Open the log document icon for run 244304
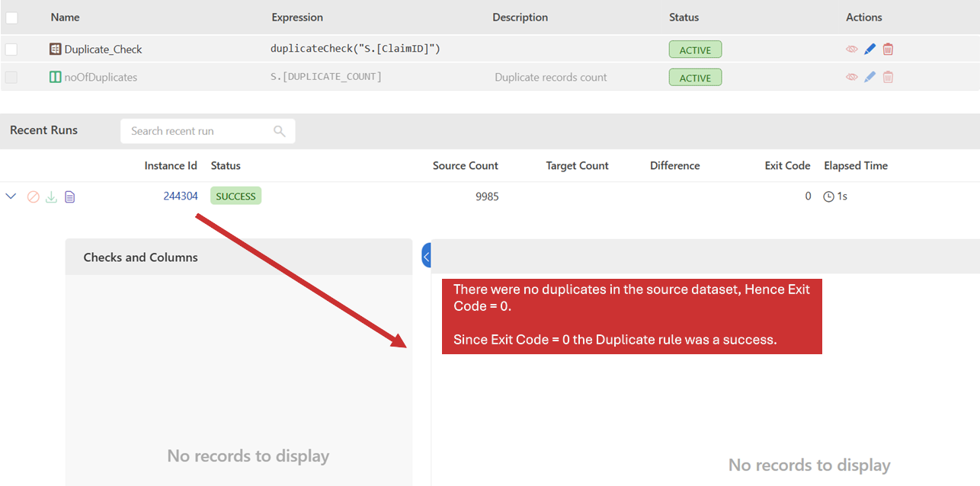Image resolution: width=980 pixels, height=486 pixels. (69, 197)
